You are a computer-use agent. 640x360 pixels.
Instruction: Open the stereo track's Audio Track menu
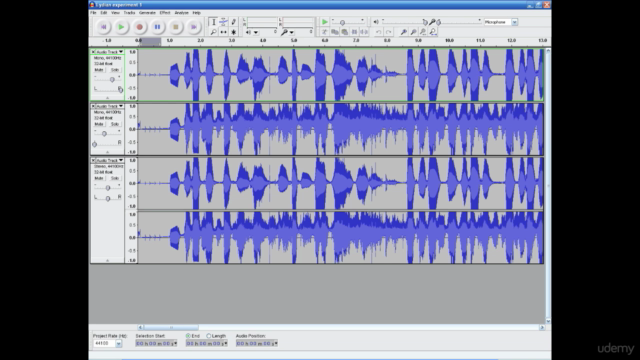pyautogui.click(x=109, y=160)
